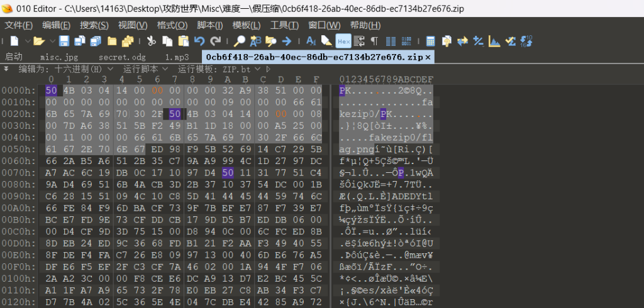Viewport: 644px width, 308px height.
Task: Toggle show whitespace pilcrow icon
Action: (x=375, y=41)
